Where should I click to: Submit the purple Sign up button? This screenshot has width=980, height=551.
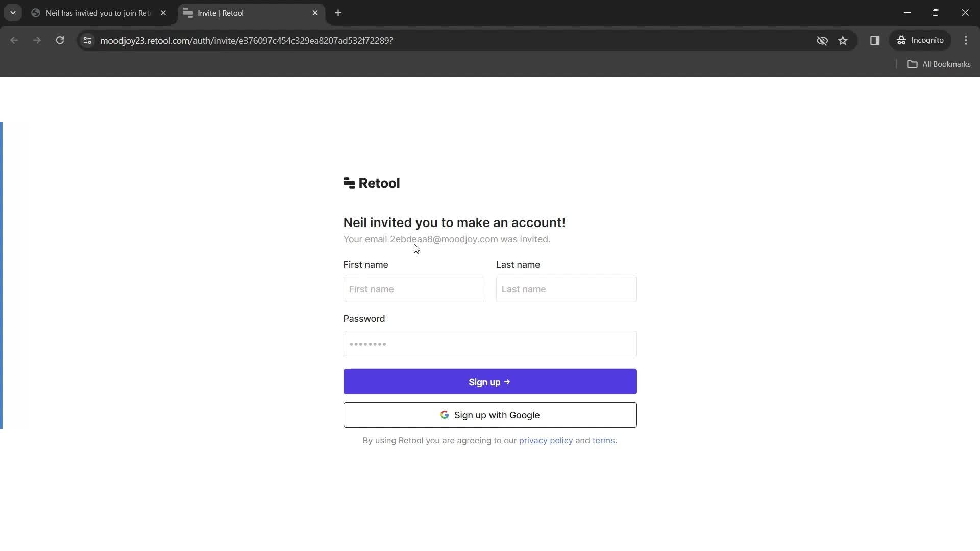point(490,382)
